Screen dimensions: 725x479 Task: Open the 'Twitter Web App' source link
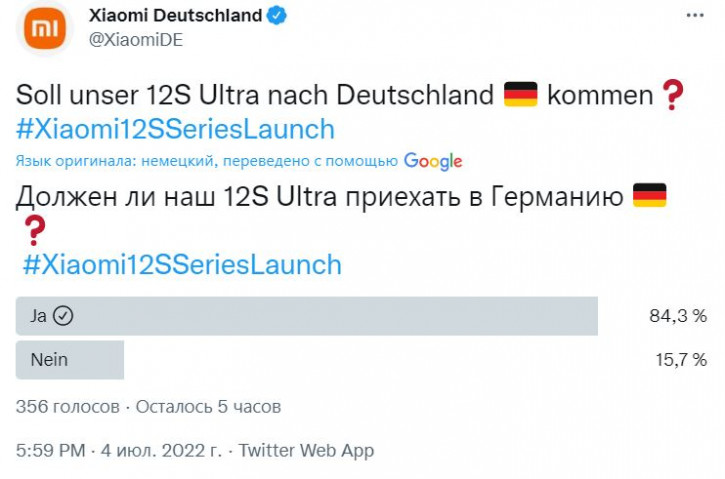coord(306,451)
